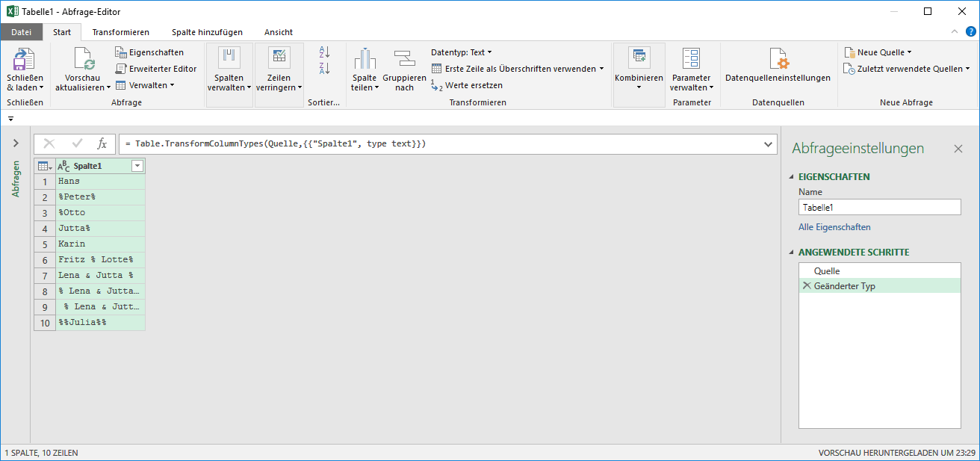Select the Spalte1 column header
Image resolution: width=980 pixels, height=461 pixels.
101,166
